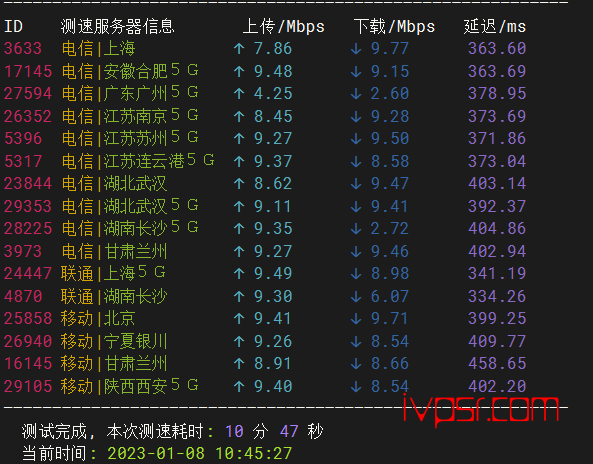Click upload value 9.37
Screen dimensions: 593x464
click(273, 161)
